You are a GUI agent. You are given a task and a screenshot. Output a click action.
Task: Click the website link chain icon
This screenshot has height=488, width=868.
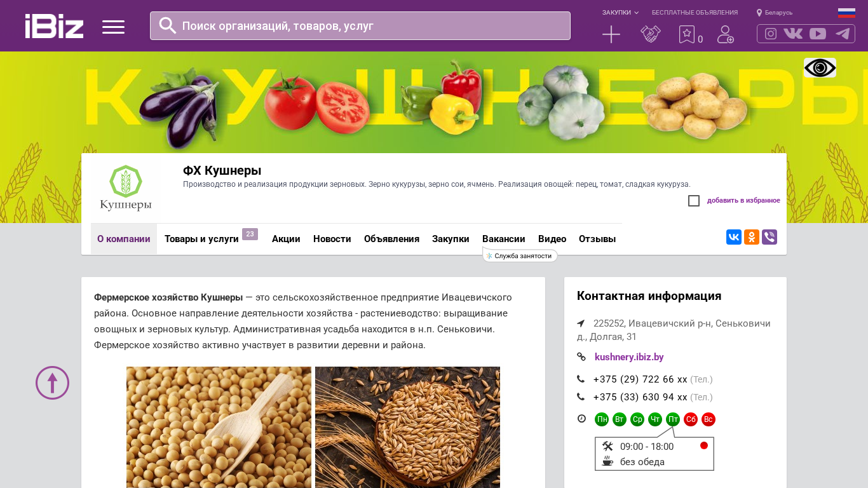(581, 357)
